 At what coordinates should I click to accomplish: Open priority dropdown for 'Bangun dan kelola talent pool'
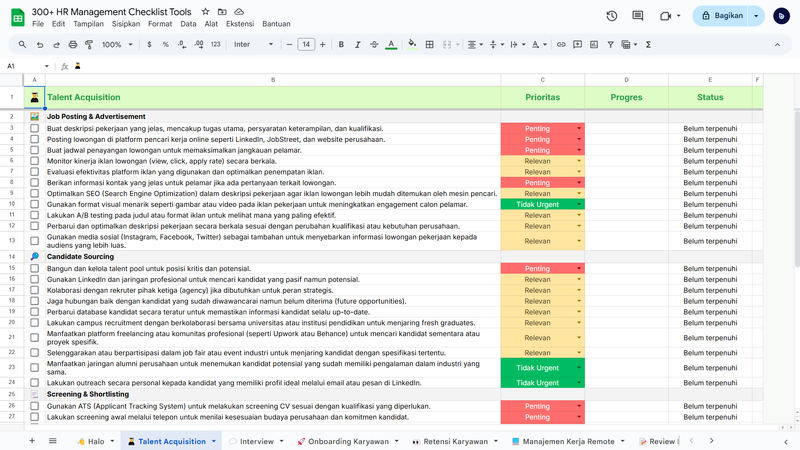(x=579, y=268)
